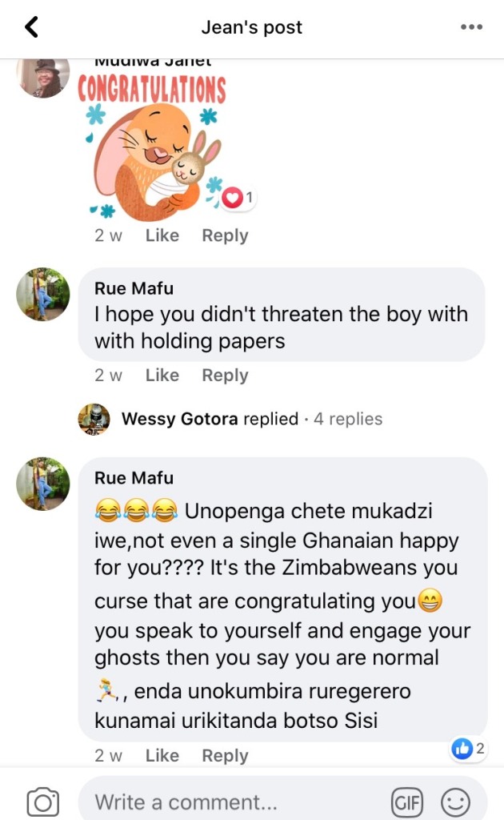504x820 pixels.
Task: View the thumbs-up reactions count on last comment
Action: pos(469,750)
